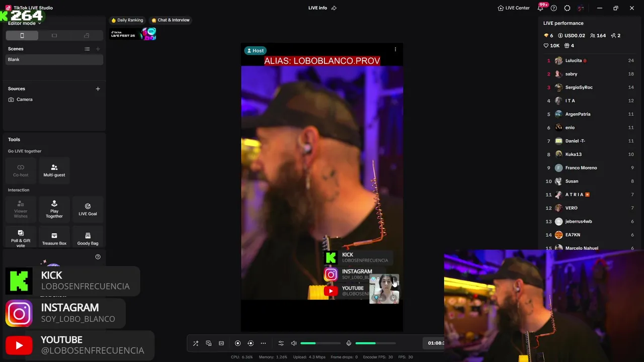The image size is (644, 362).
Task: Click the 10K likes stat
Action: coord(551,46)
